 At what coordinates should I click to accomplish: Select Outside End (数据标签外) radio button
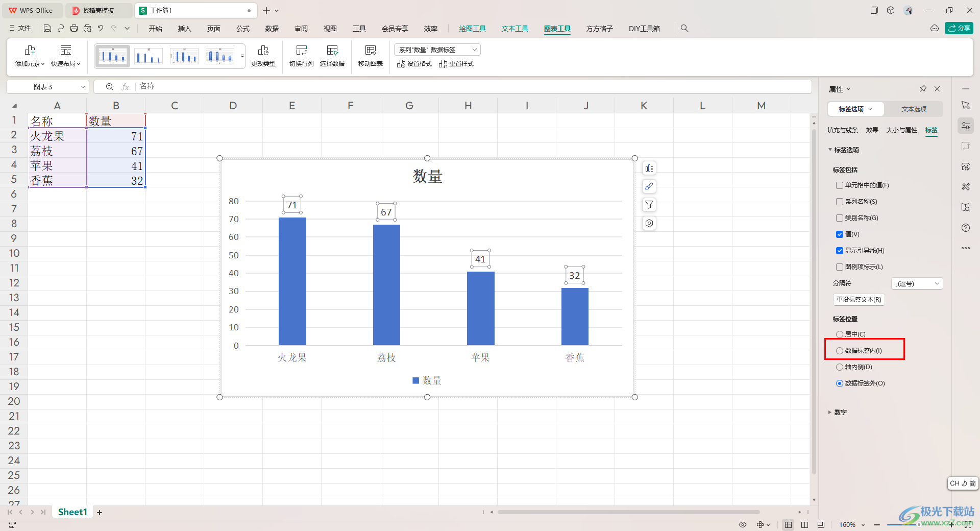pos(840,383)
